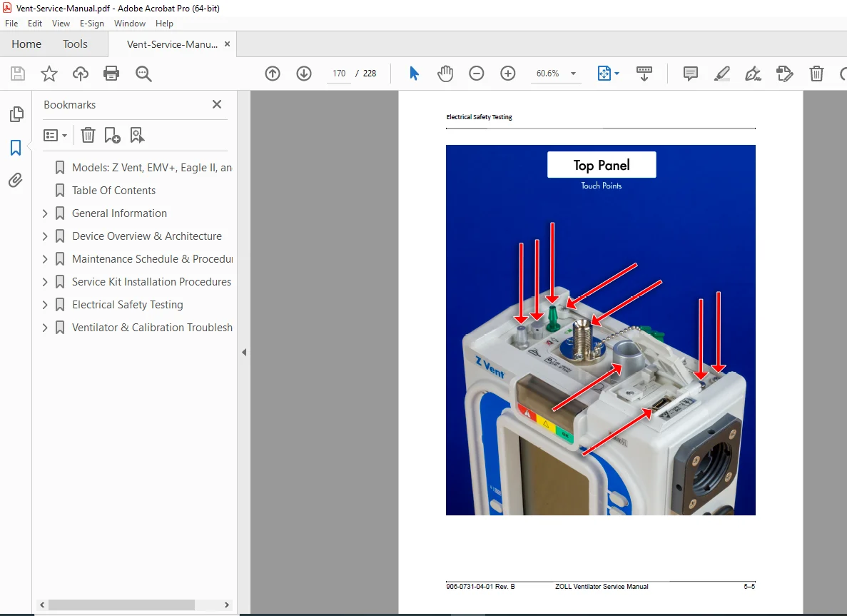
Task: Expand Ventilator & Calibration Troubleshooting chevron
Action: 45,328
